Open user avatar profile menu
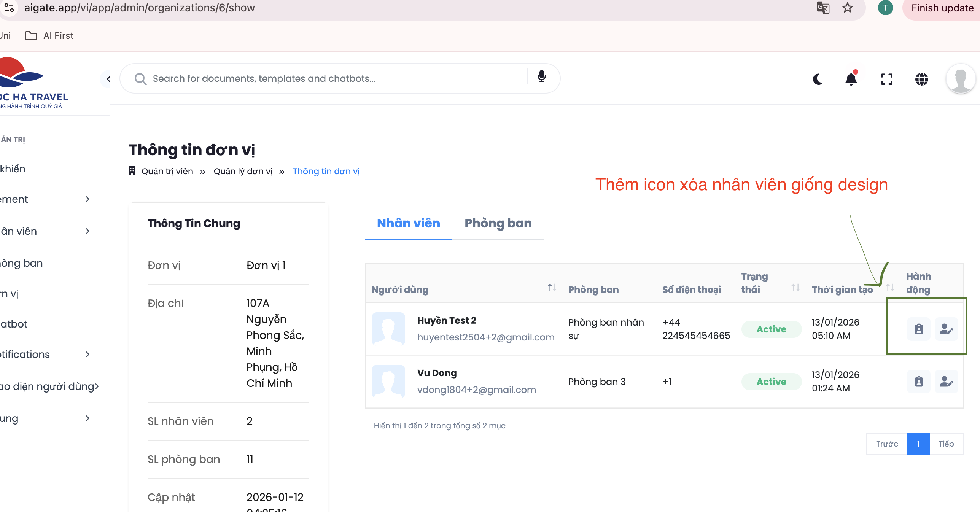The height and width of the screenshot is (512, 980). click(960, 79)
